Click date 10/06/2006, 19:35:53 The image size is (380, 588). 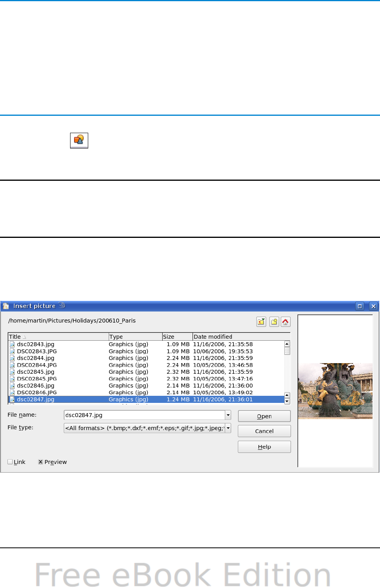(223, 351)
